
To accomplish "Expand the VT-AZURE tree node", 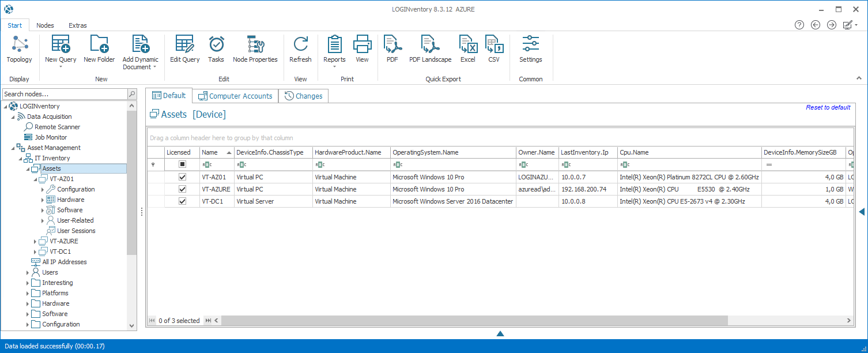I will [35, 241].
